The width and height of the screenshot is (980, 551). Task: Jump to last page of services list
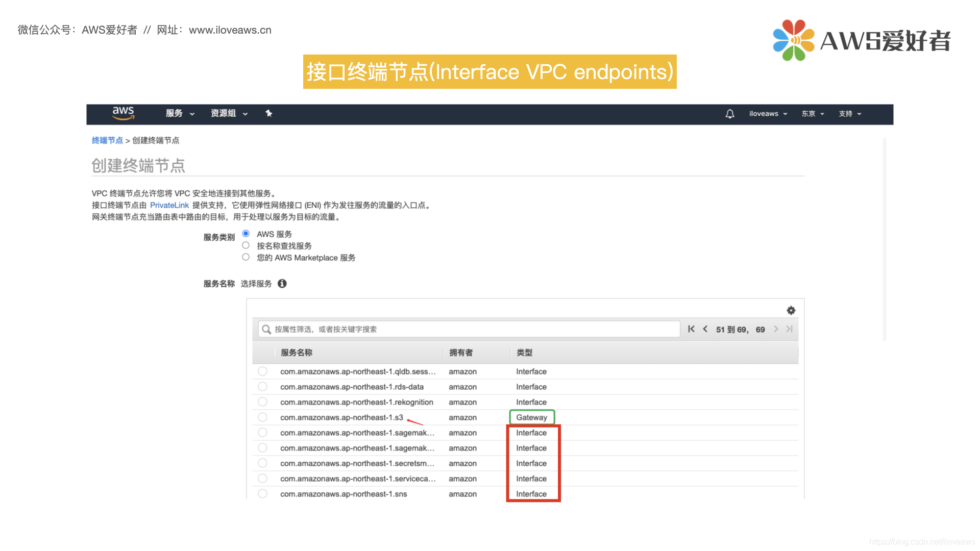[789, 329]
